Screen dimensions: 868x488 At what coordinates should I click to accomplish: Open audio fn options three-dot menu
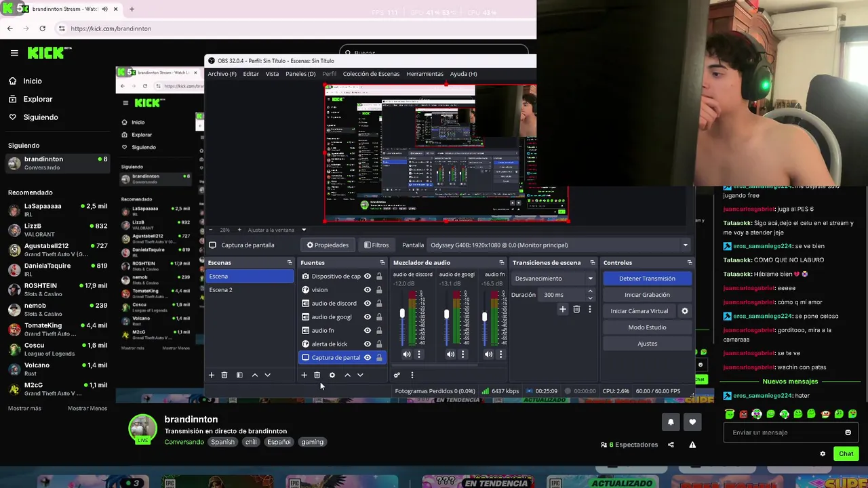(500, 354)
